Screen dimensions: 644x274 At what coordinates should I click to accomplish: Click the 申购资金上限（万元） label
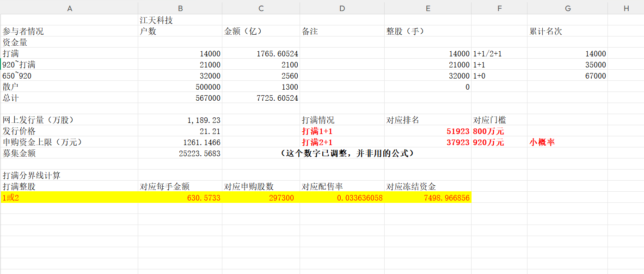click(x=69, y=142)
